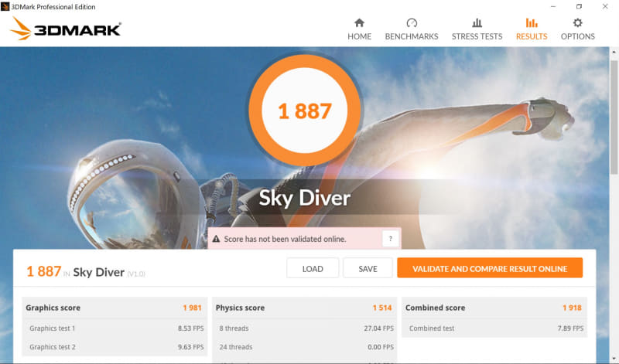
Task: Select the Stress Tests chart icon
Action: point(477,22)
